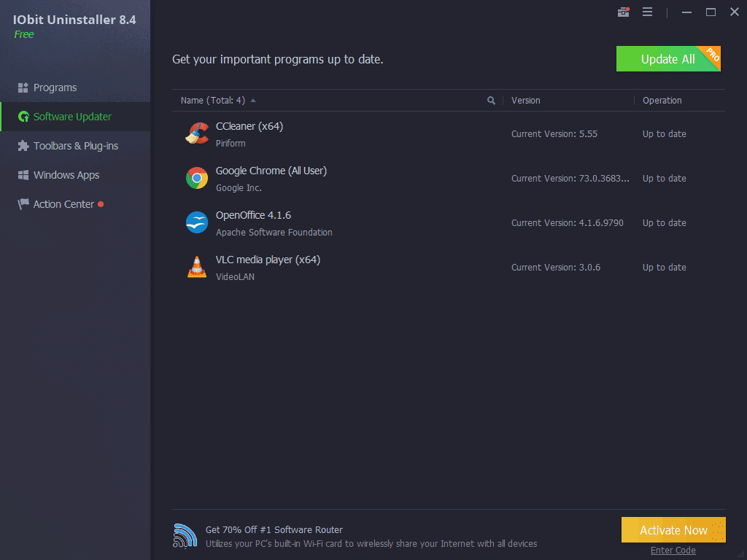Click Up to date status for Google Chrome
Viewport: 747px width, 560px height.
[x=664, y=178]
